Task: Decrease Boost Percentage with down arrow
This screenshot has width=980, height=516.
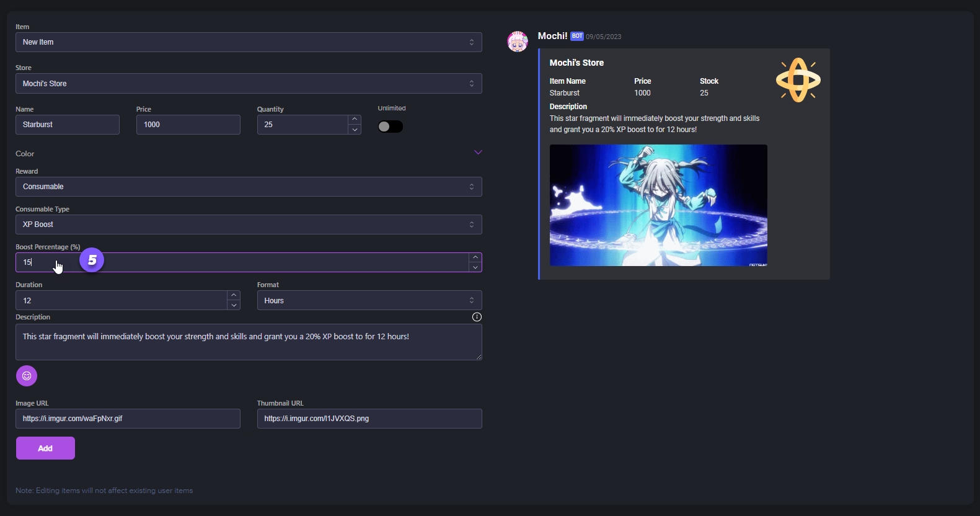Action: [475, 267]
